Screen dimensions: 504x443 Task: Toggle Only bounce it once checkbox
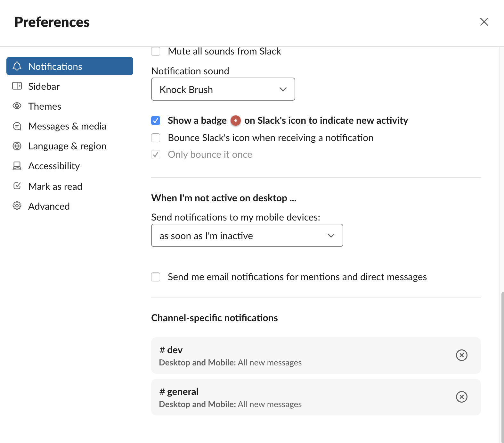pos(156,155)
